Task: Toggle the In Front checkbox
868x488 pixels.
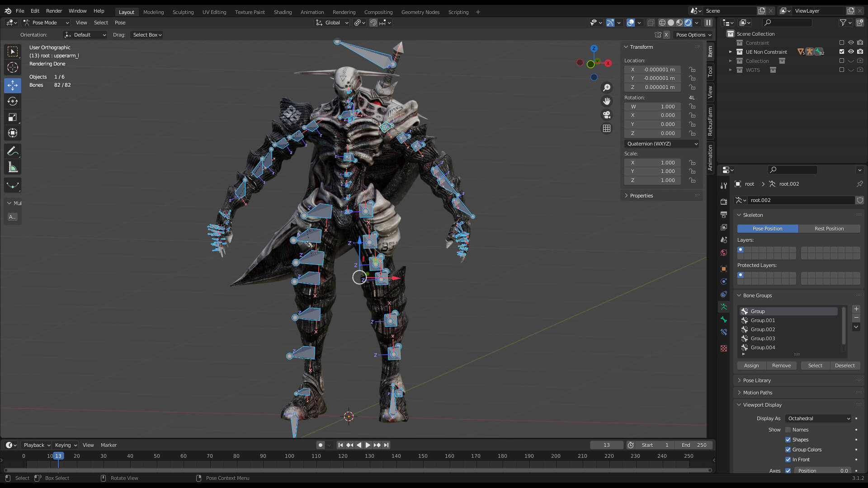Action: 788,460
